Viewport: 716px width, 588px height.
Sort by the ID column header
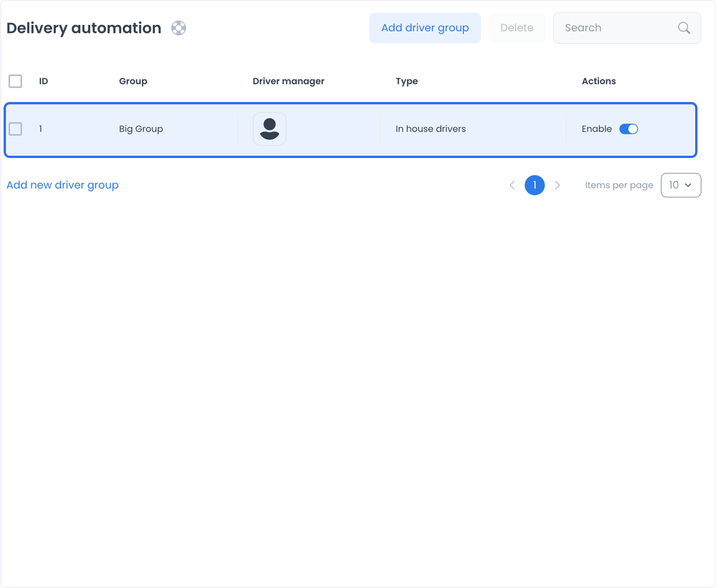pyautogui.click(x=44, y=81)
